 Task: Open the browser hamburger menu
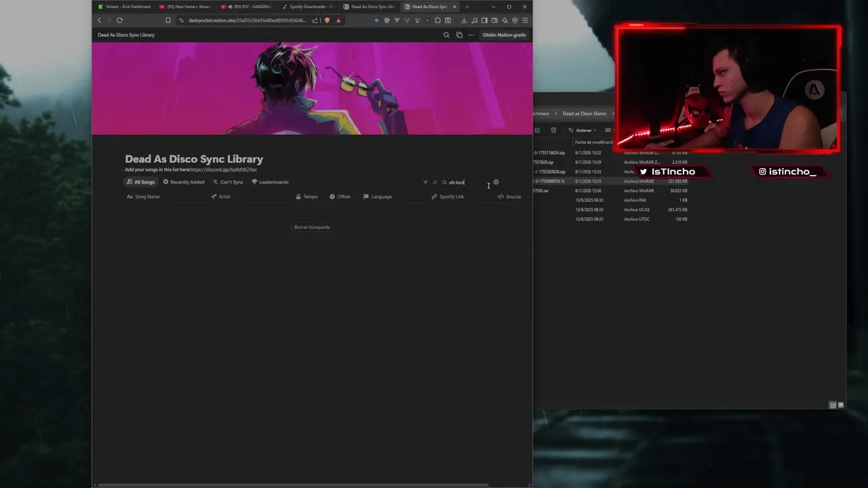pos(525,20)
